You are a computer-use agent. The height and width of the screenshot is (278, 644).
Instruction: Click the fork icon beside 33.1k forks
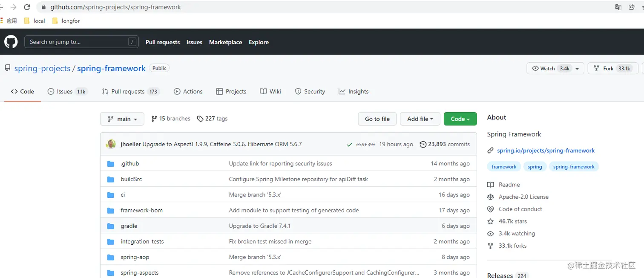tap(491, 246)
